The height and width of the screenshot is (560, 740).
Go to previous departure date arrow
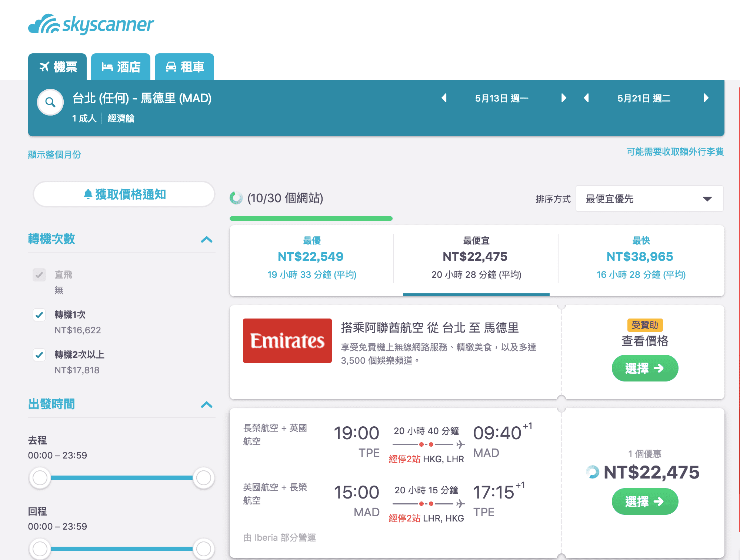pos(444,98)
